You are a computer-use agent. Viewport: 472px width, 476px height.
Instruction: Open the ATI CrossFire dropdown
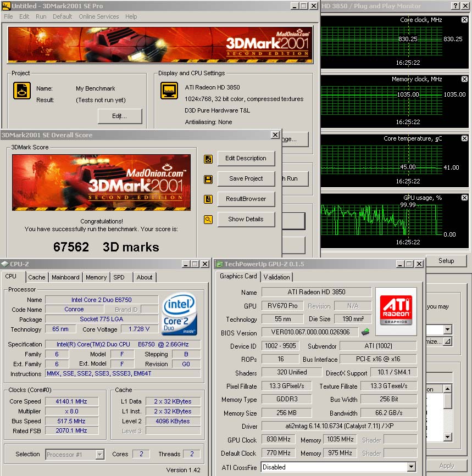click(411, 467)
